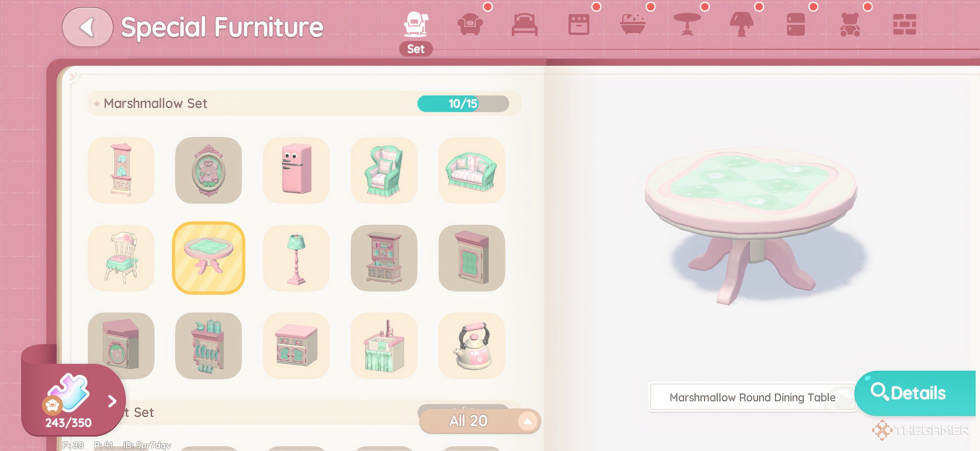Screen dimensions: 980x451
Task: Open the oven appliance category
Action: coord(579,24)
